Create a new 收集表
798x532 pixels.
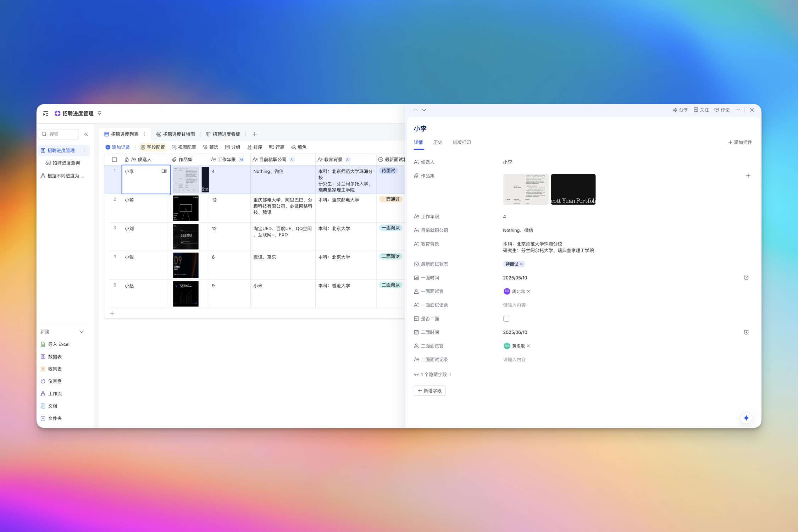tap(51, 369)
